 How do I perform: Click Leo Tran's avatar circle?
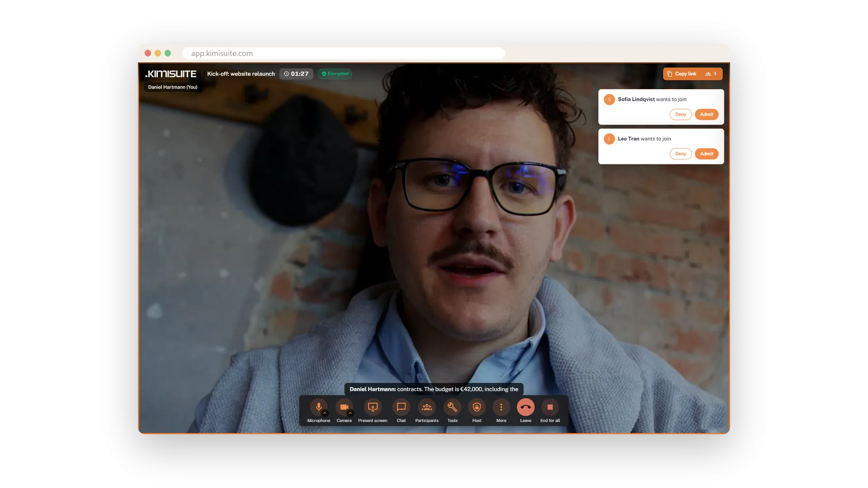(x=609, y=139)
